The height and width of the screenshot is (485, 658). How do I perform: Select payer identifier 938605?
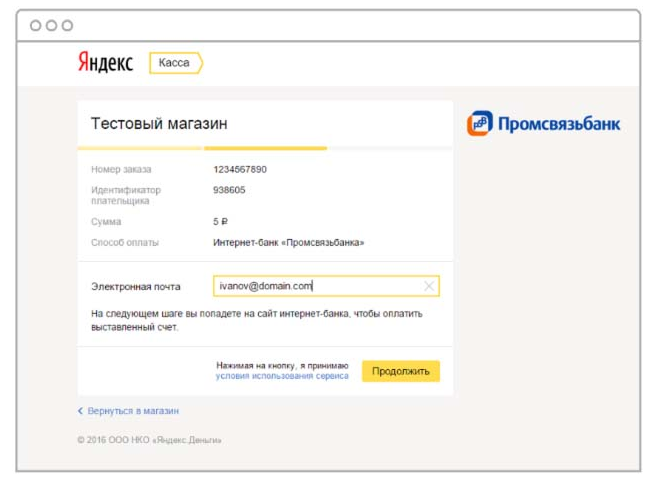[229, 190]
